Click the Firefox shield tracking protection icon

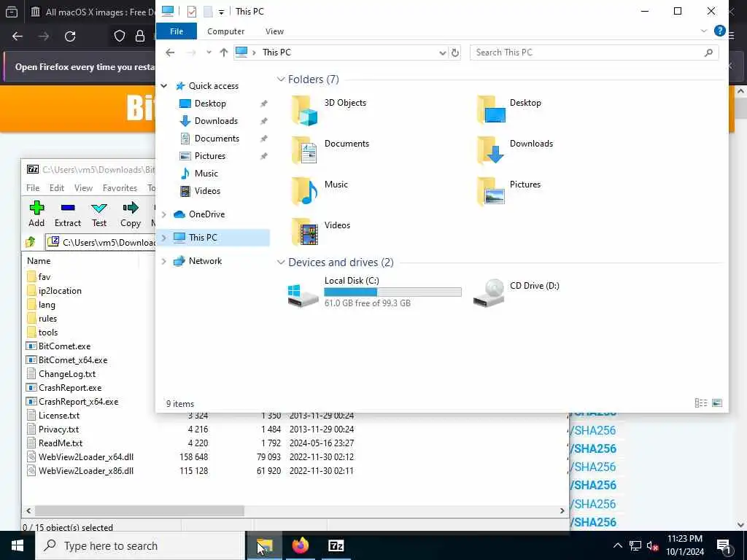pyautogui.click(x=119, y=36)
